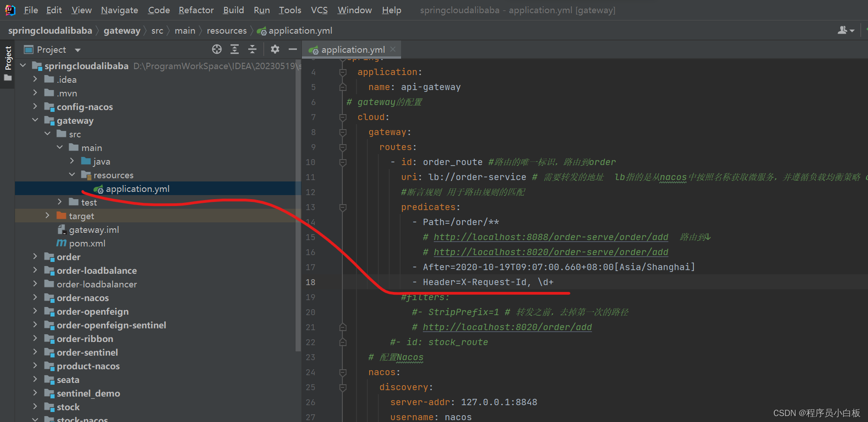Click gateway.iml file icon
This screenshot has height=422, width=868.
(61, 230)
